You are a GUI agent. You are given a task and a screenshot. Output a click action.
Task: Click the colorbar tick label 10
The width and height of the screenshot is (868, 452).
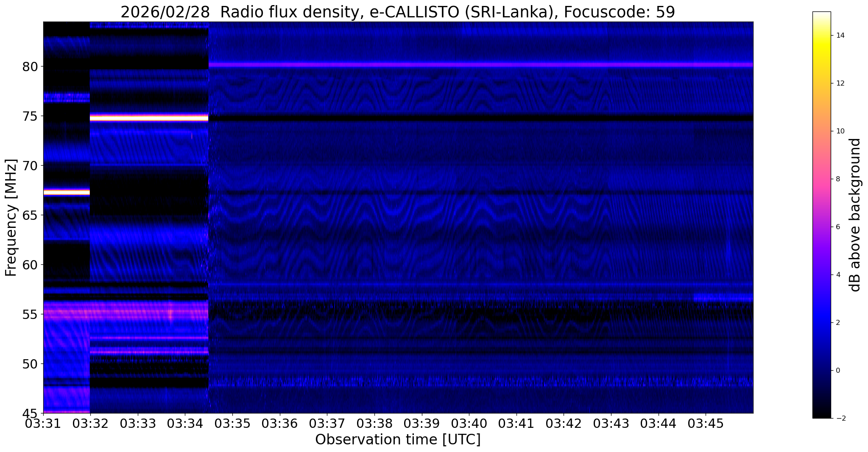pyautogui.click(x=840, y=131)
